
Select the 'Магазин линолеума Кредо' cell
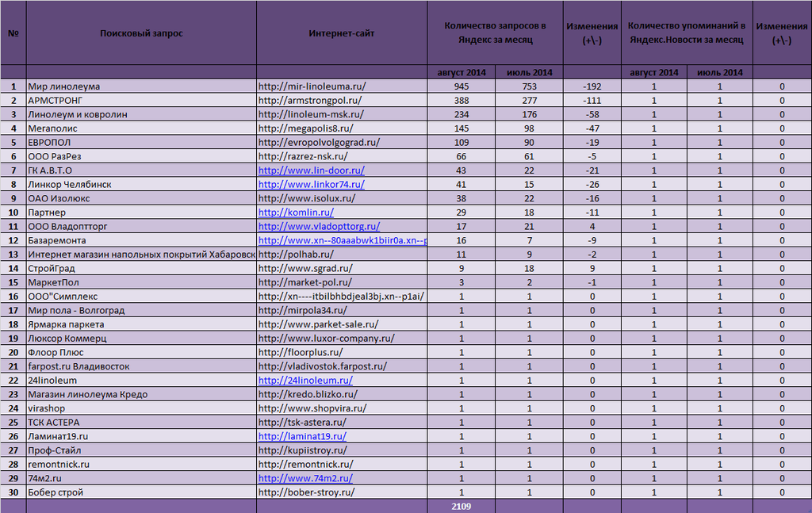[x=141, y=394]
